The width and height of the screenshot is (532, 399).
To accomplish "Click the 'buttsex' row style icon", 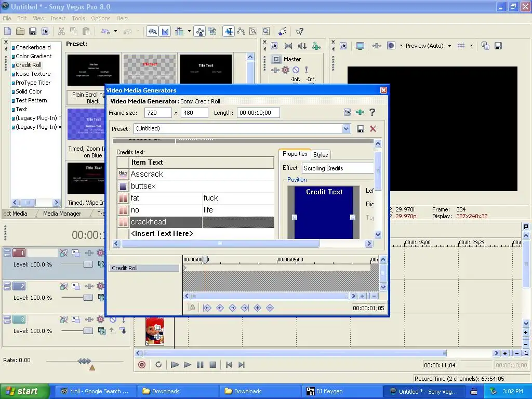I will point(123,187).
